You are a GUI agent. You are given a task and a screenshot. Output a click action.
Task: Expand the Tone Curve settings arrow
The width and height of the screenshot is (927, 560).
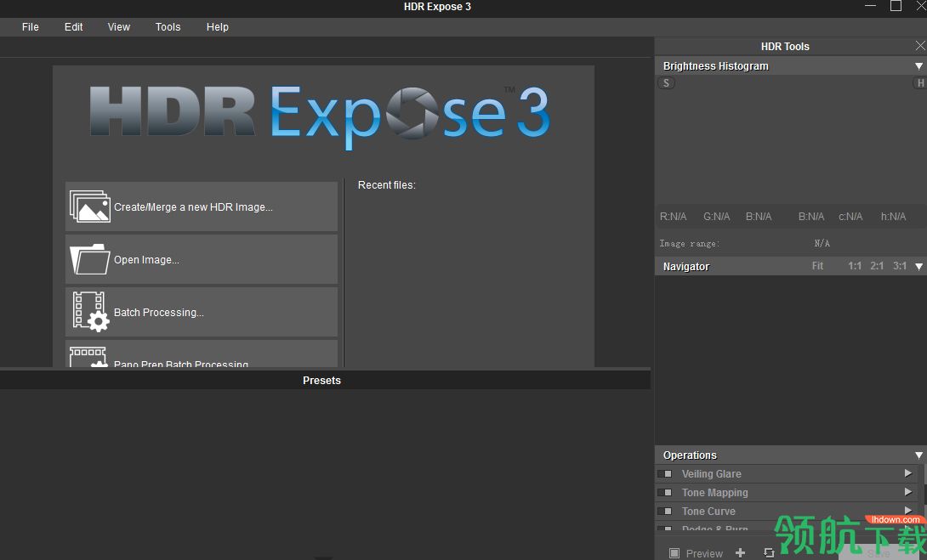pos(908,510)
